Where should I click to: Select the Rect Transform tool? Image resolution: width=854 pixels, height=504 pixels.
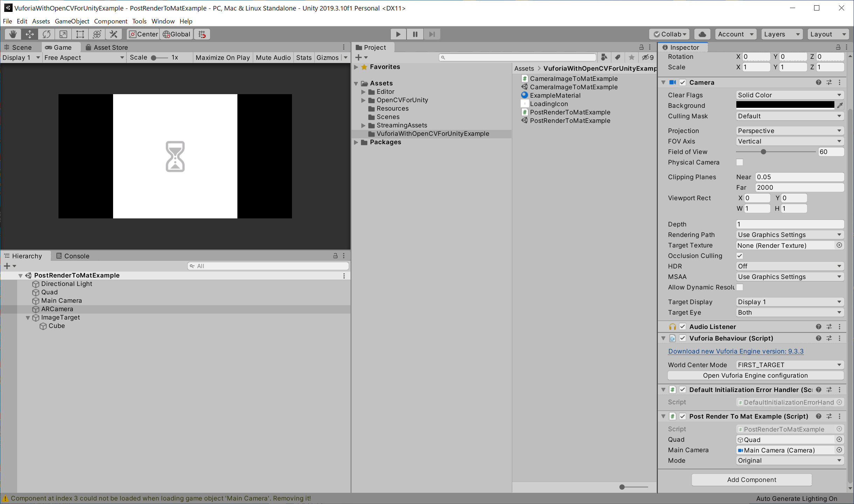pos(80,34)
